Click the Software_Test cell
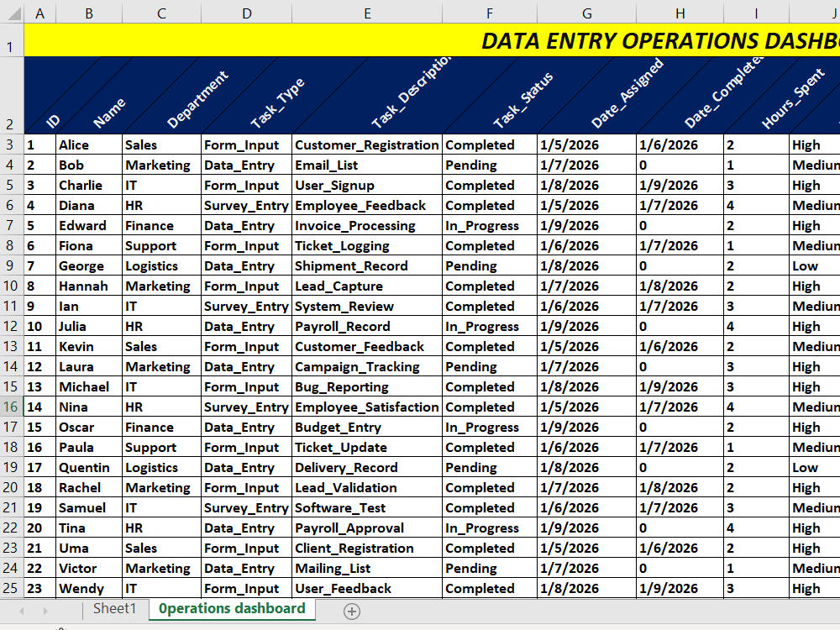 pos(367,507)
